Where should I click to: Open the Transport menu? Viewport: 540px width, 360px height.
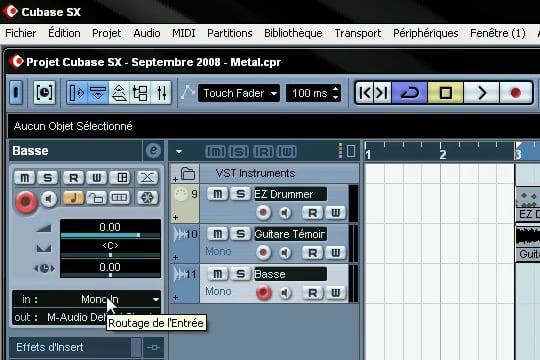pos(358,33)
